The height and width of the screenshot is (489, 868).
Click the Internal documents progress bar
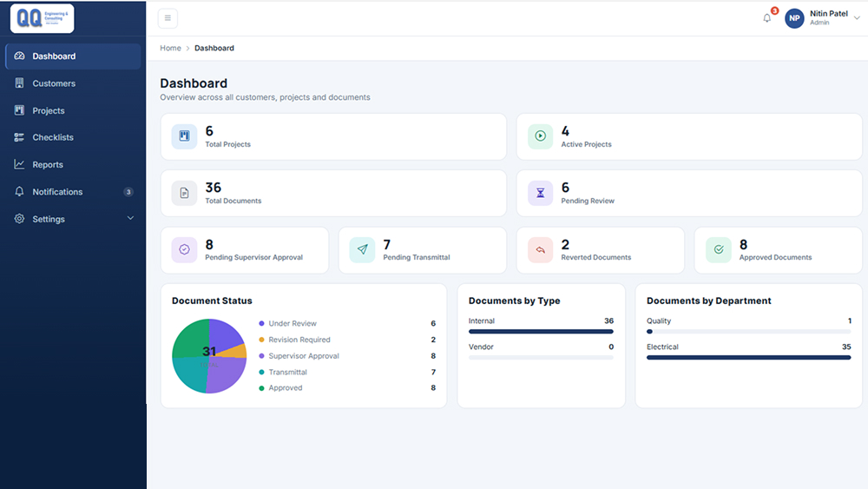(541, 332)
